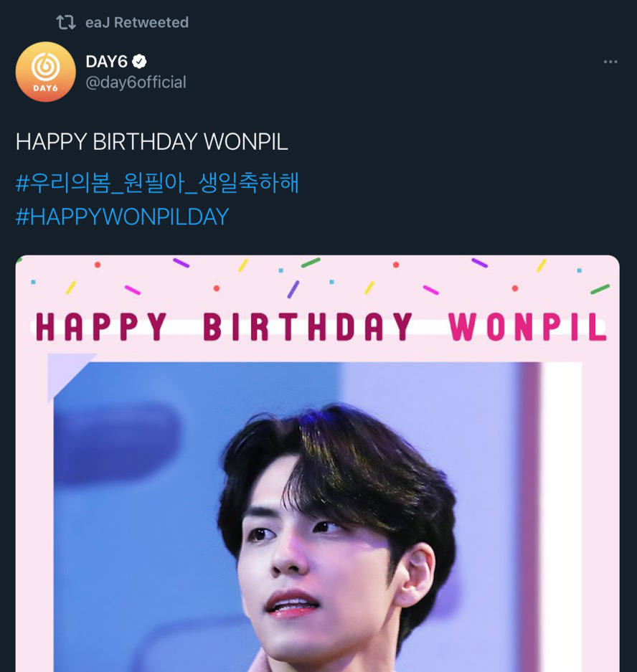Click the HAPPY word in the image banner
The image size is (637, 672).
[x=101, y=327]
